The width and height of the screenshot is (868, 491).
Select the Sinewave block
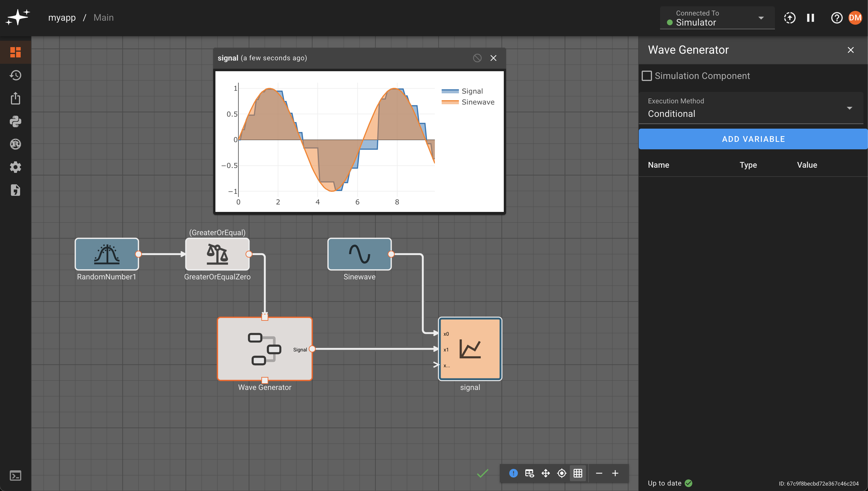coord(360,254)
